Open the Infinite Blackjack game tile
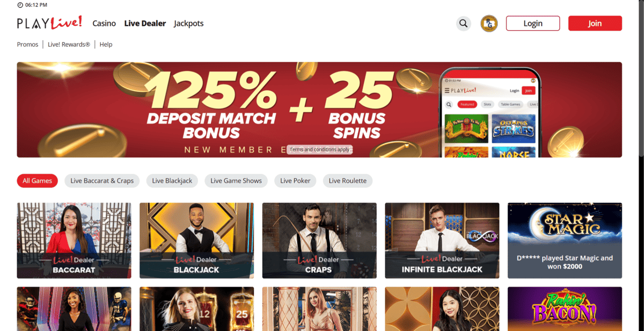 442,240
